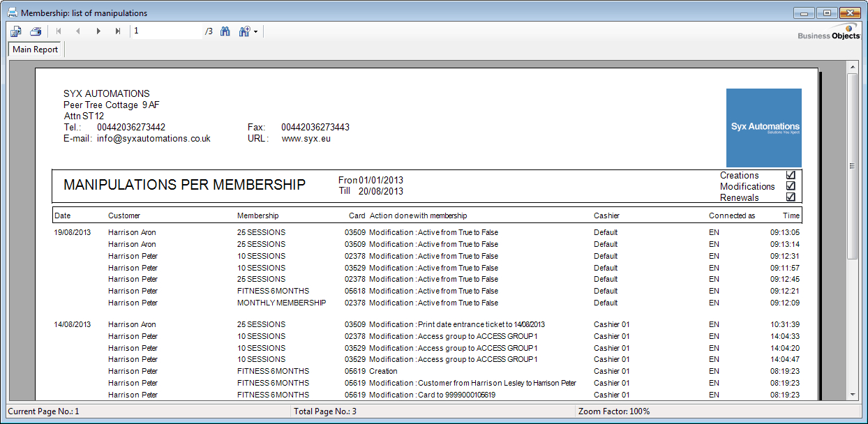This screenshot has height=424, width=868.
Task: Click the Business Objects logo
Action: (x=829, y=32)
